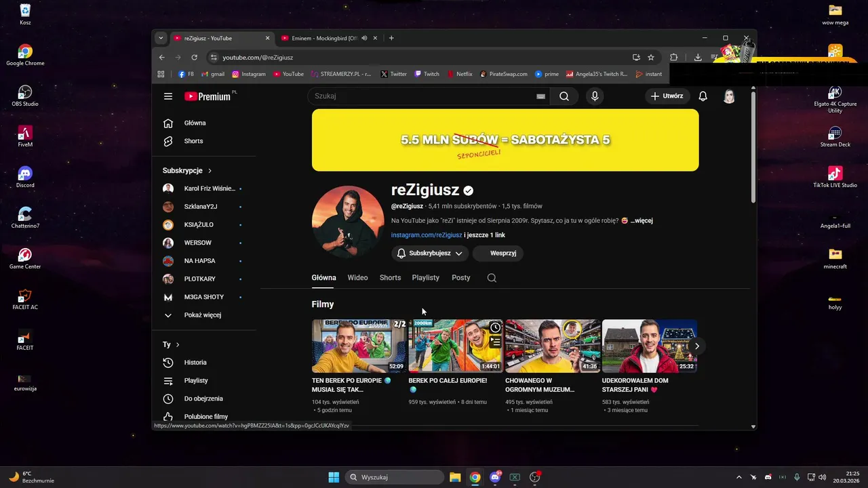The height and width of the screenshot is (488, 868).
Task: Mute the Eminem Mockingbird tab audio
Action: pyautogui.click(x=364, y=38)
